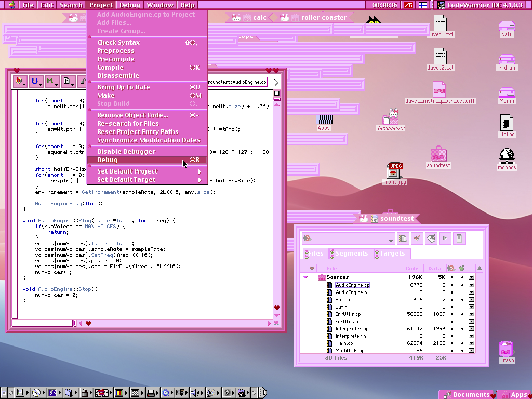Click the Run arrow in project toolbar

click(x=445, y=238)
